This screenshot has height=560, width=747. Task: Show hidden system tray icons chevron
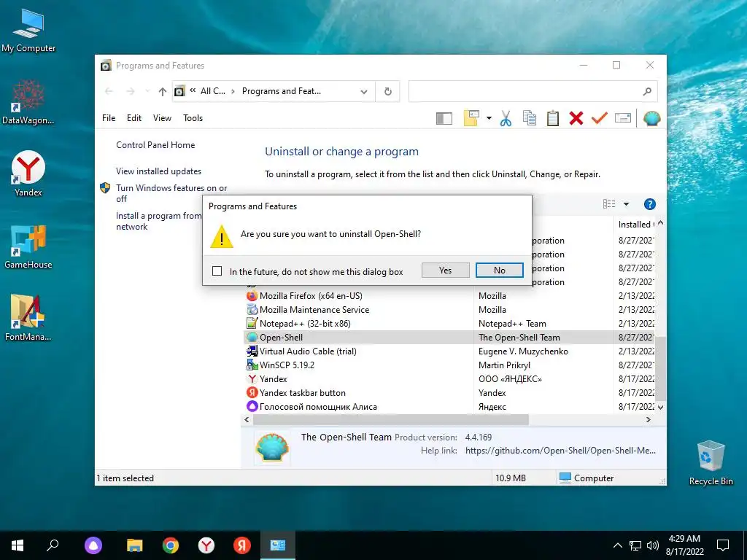pyautogui.click(x=617, y=545)
